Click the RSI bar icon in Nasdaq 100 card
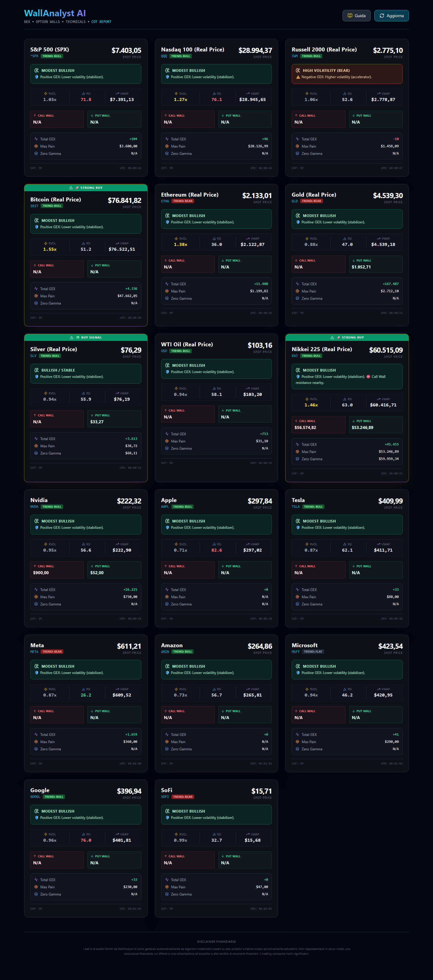Image resolution: width=433 pixels, height=980 pixels. click(x=214, y=93)
